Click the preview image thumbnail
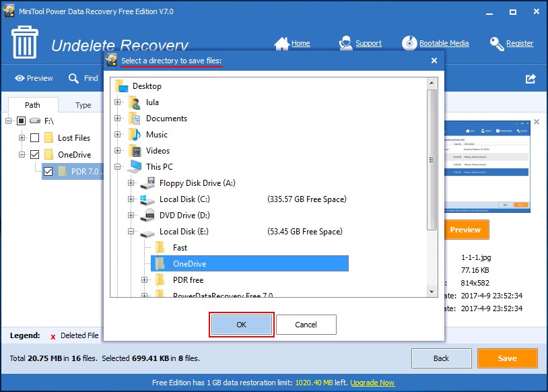The image size is (548, 392). 487,167
